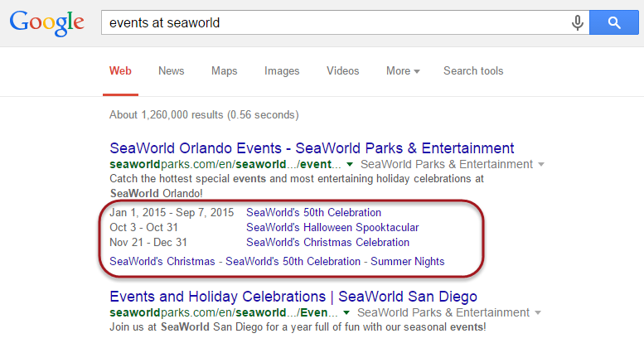Viewport: 644px width, 348px height.
Task: Open Search tools options
Action: point(473,71)
